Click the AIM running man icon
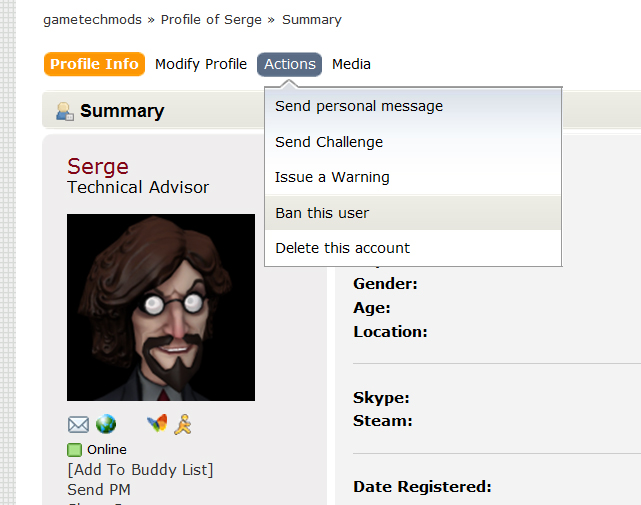This screenshot has width=641, height=505. (x=183, y=424)
